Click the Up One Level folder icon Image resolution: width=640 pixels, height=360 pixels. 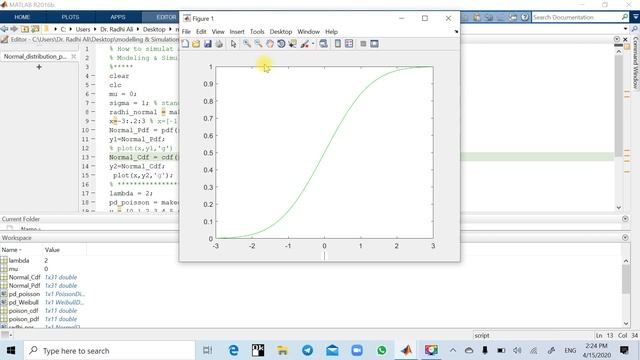tap(25, 29)
